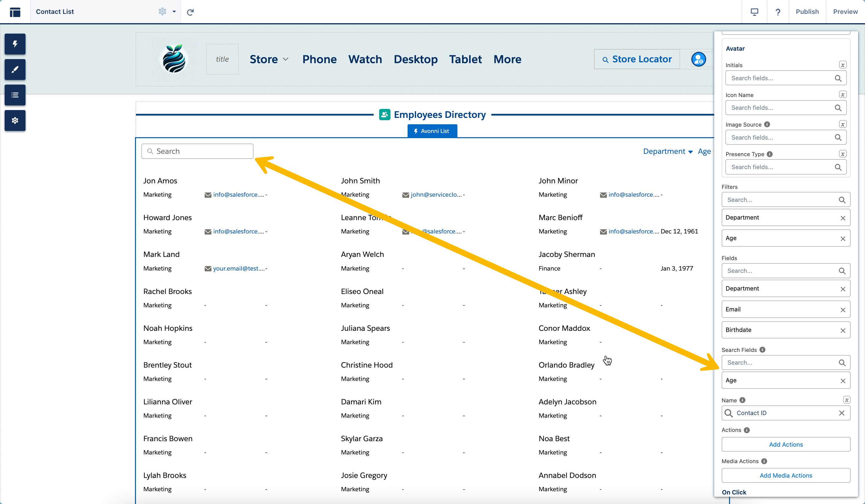Screen dimensions: 865x504
Task: Open the desktop view mode icon
Action: coord(754,12)
